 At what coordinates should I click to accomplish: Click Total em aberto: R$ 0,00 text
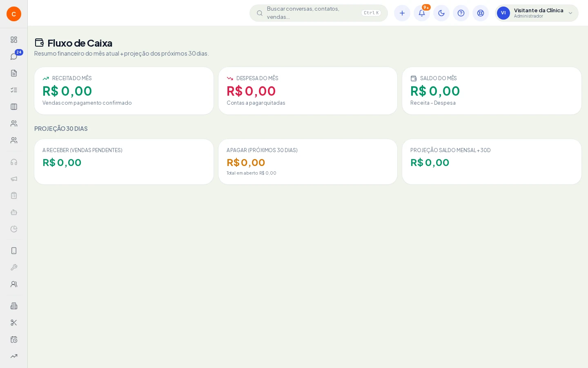tap(252, 173)
